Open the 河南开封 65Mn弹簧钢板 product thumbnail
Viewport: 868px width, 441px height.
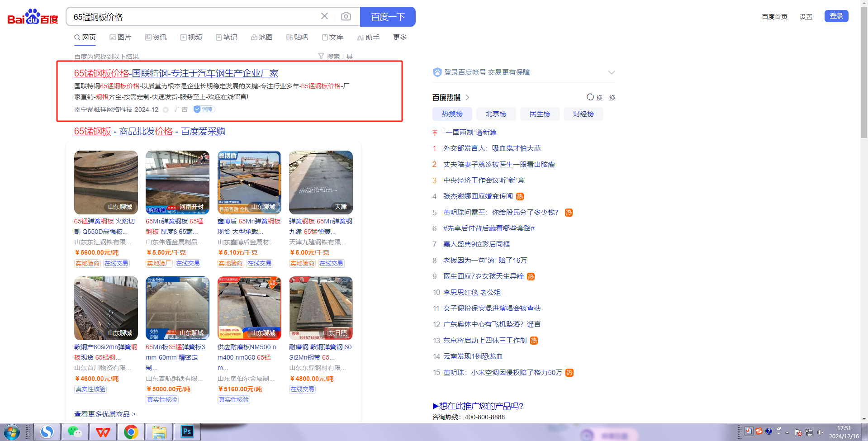pyautogui.click(x=177, y=182)
